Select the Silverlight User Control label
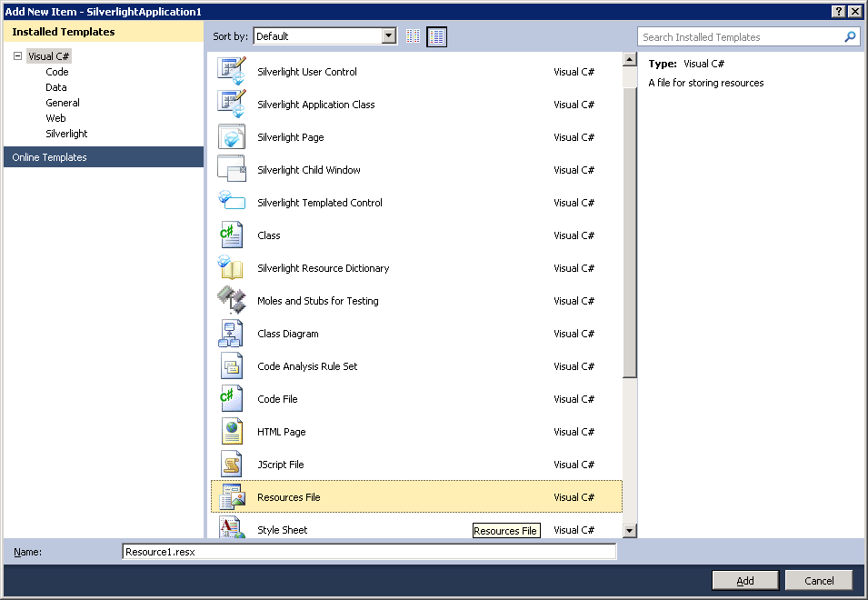Screen dimensions: 868x600 click(x=307, y=72)
